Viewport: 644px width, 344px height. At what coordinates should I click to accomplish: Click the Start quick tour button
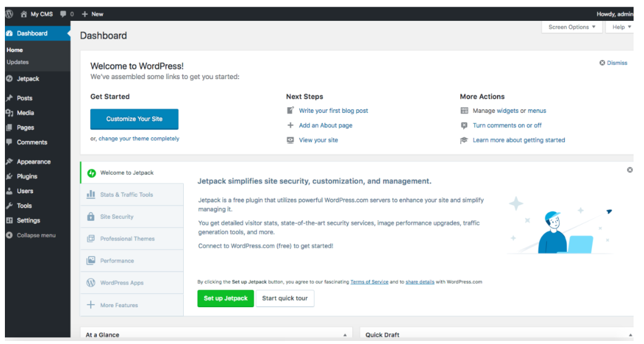click(x=285, y=299)
